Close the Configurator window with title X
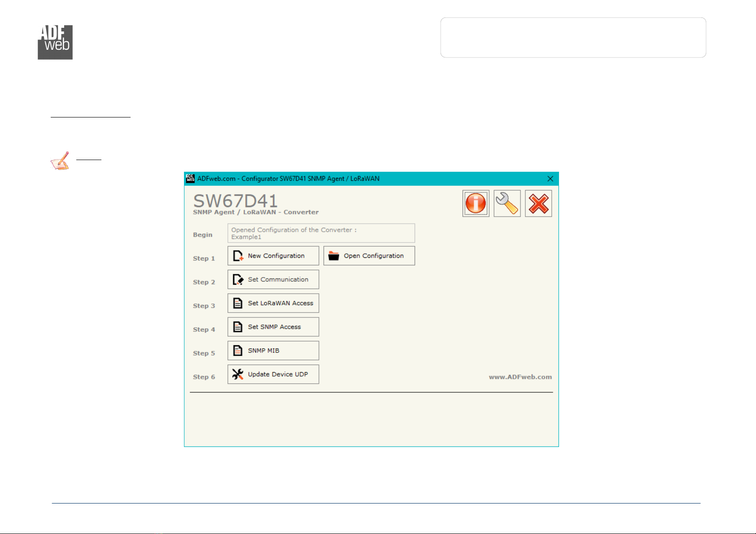This screenshot has width=756, height=534. point(550,179)
